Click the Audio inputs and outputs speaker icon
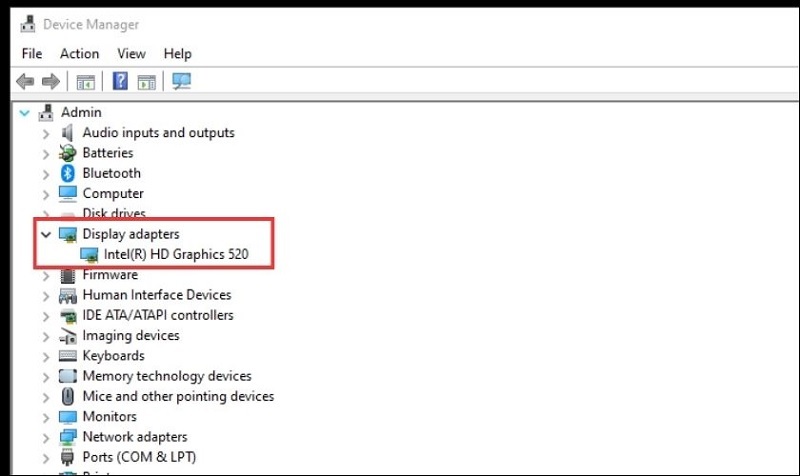 [x=68, y=133]
